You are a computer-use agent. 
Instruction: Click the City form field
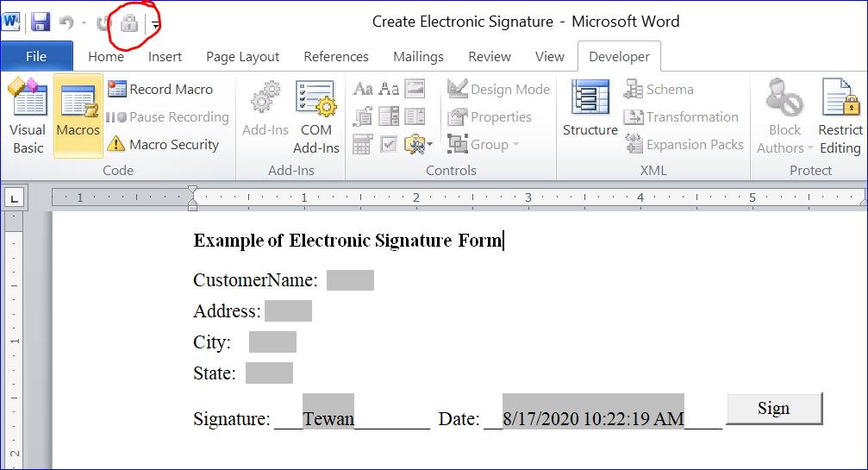272,342
